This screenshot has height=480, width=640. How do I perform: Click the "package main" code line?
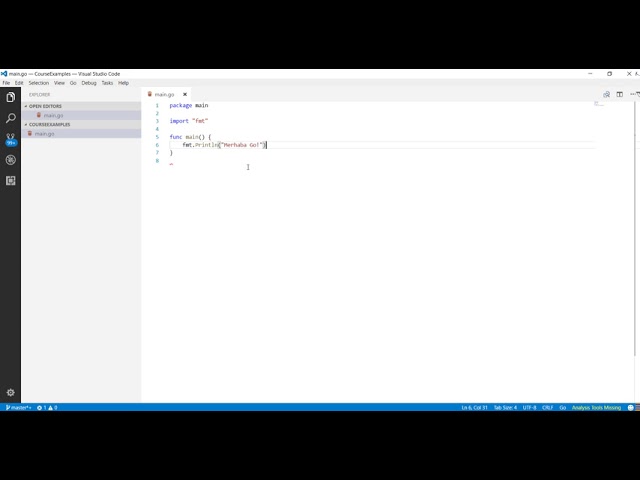coord(189,105)
